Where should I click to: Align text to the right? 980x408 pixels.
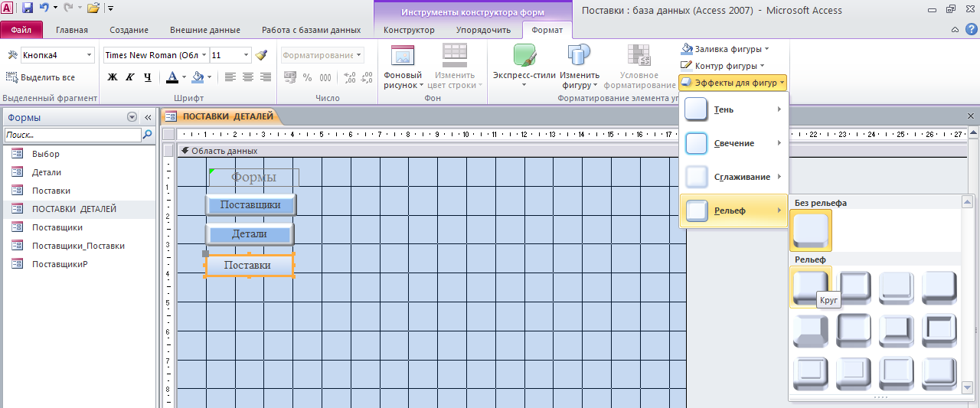coord(266,77)
